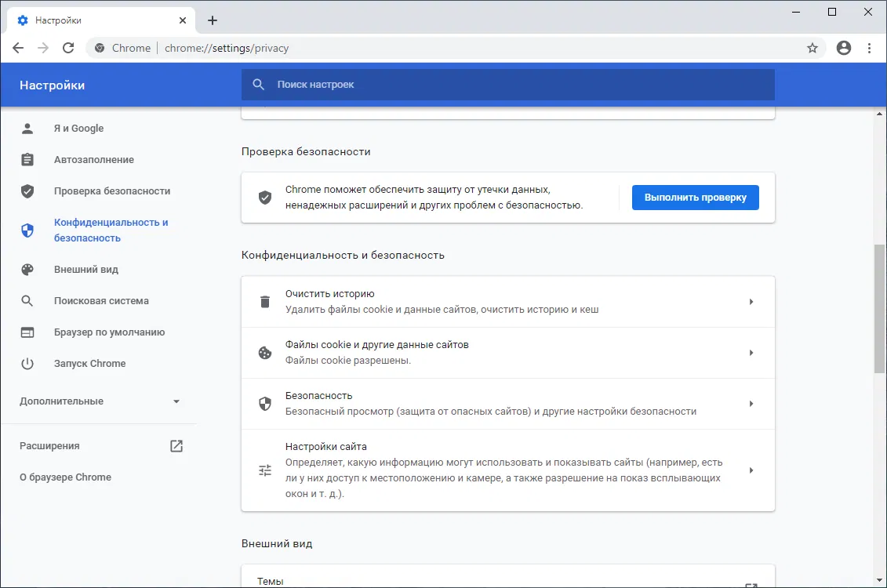887x588 pixels.
Task: Select the Настройки browser tab
Action: click(101, 20)
